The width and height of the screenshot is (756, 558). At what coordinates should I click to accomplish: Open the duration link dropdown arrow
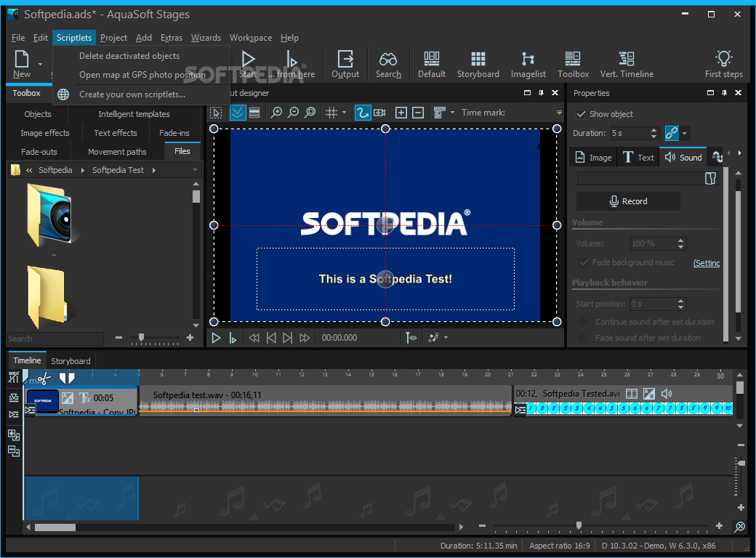click(684, 133)
